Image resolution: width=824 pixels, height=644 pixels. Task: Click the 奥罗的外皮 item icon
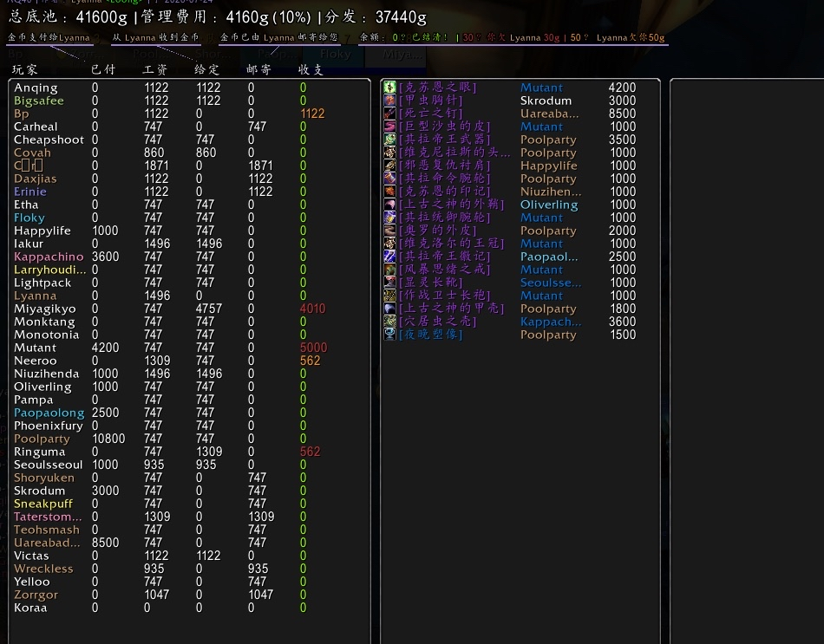[389, 231]
